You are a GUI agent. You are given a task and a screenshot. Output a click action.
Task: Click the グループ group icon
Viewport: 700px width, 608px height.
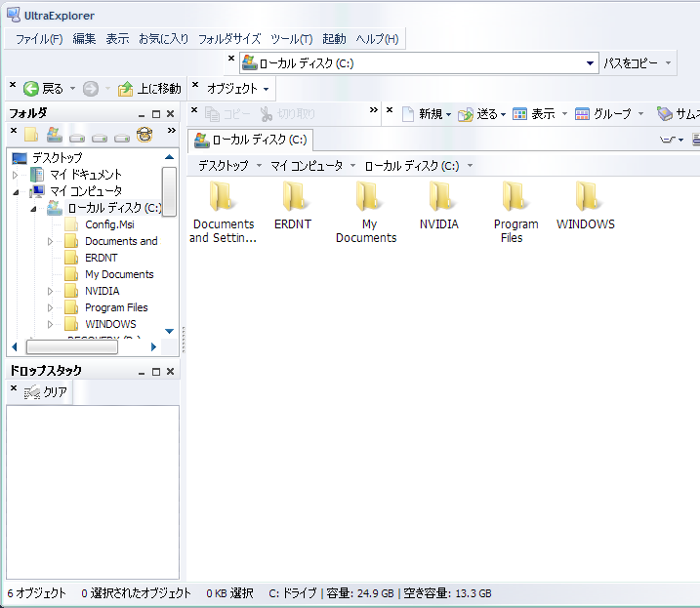tap(582, 114)
